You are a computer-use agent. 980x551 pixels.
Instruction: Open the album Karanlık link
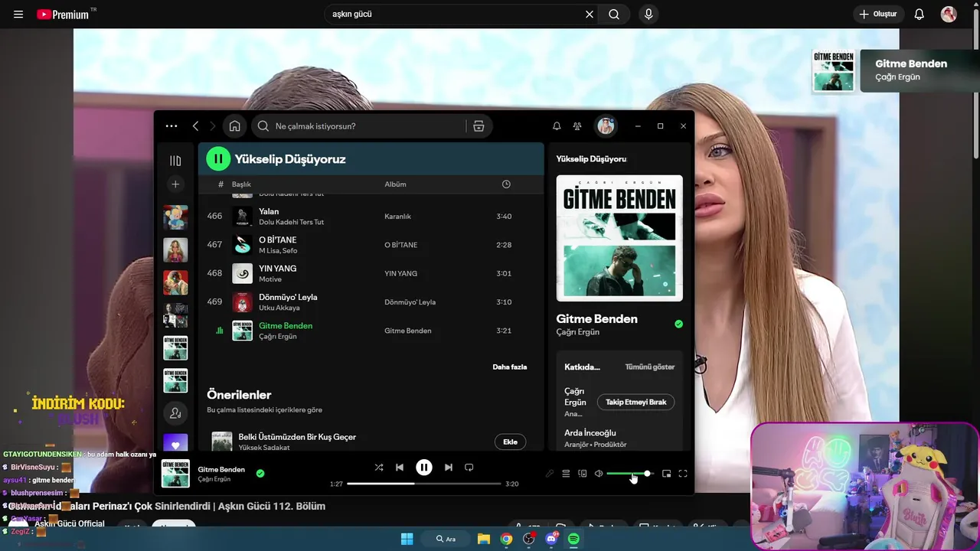click(x=397, y=217)
